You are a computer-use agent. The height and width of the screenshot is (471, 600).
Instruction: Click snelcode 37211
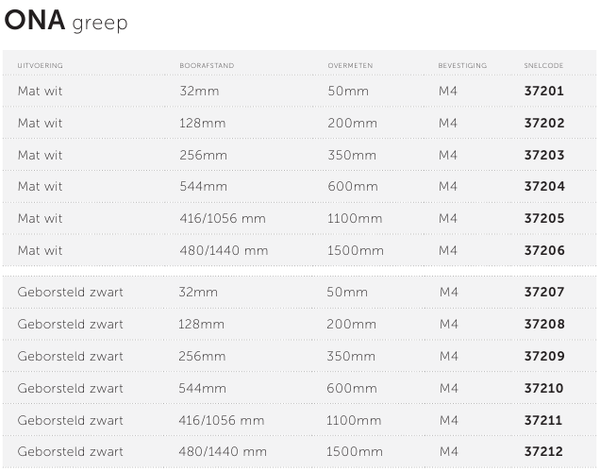pyautogui.click(x=544, y=420)
